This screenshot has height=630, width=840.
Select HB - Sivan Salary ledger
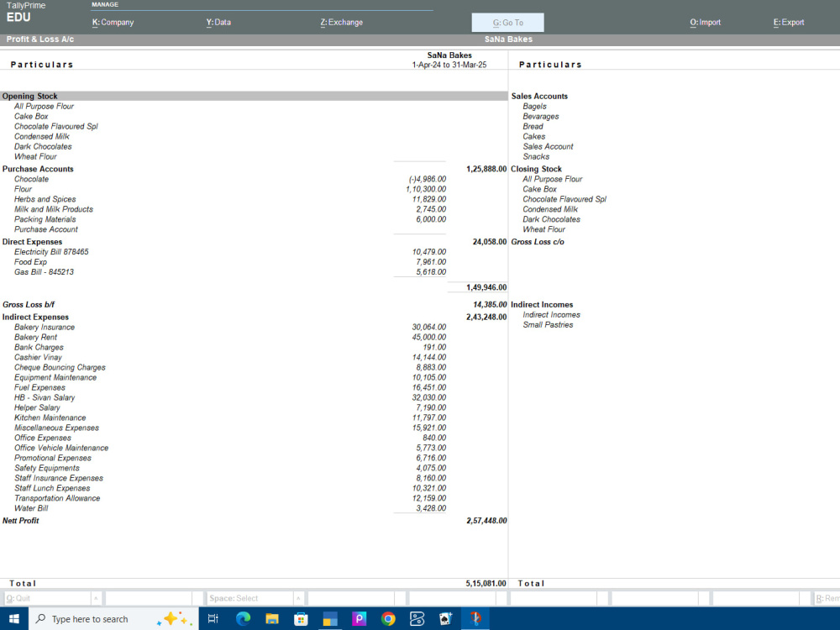45,397
